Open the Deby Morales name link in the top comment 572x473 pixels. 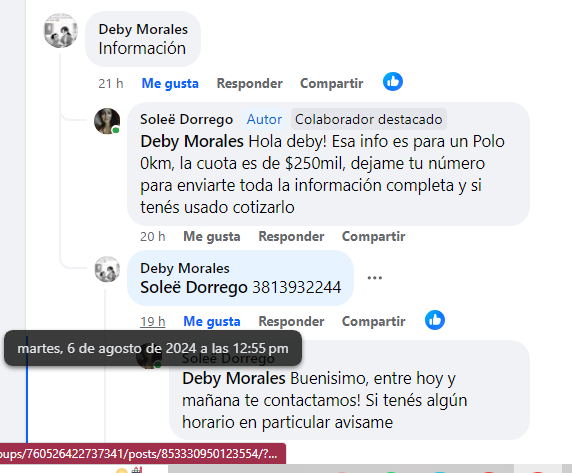[x=143, y=29]
